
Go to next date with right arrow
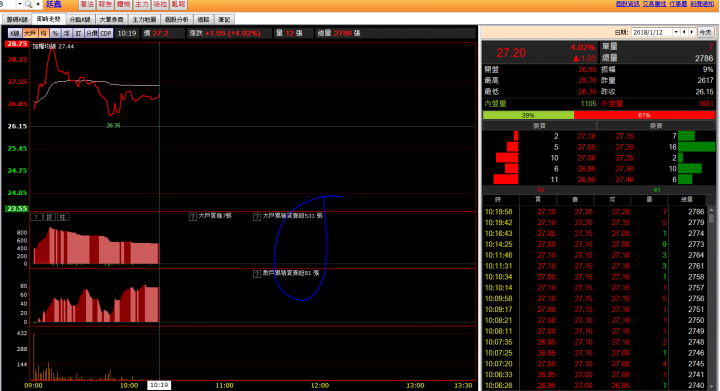pyautogui.click(x=692, y=32)
